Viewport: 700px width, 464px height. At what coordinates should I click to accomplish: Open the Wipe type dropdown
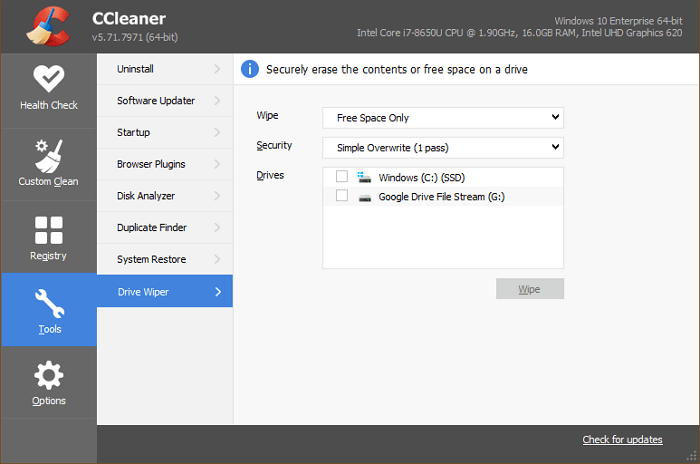443,118
